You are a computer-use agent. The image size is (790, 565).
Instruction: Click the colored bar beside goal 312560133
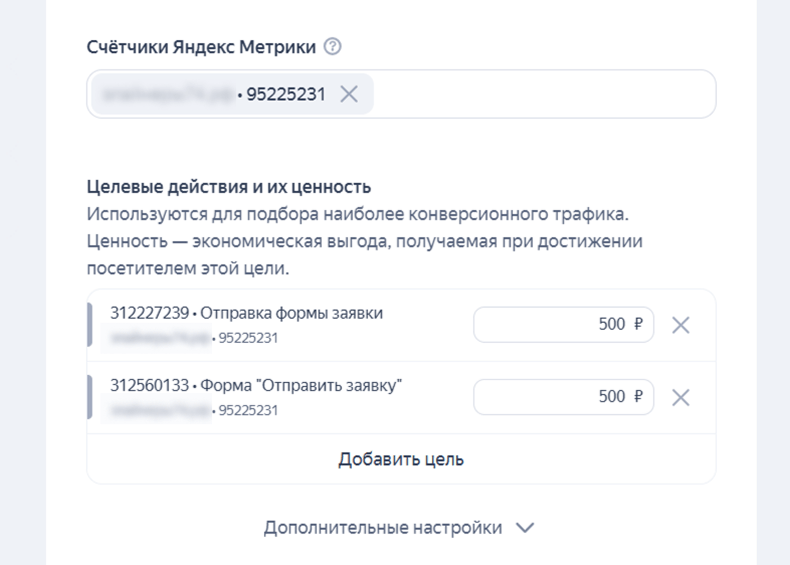pyautogui.click(x=90, y=397)
